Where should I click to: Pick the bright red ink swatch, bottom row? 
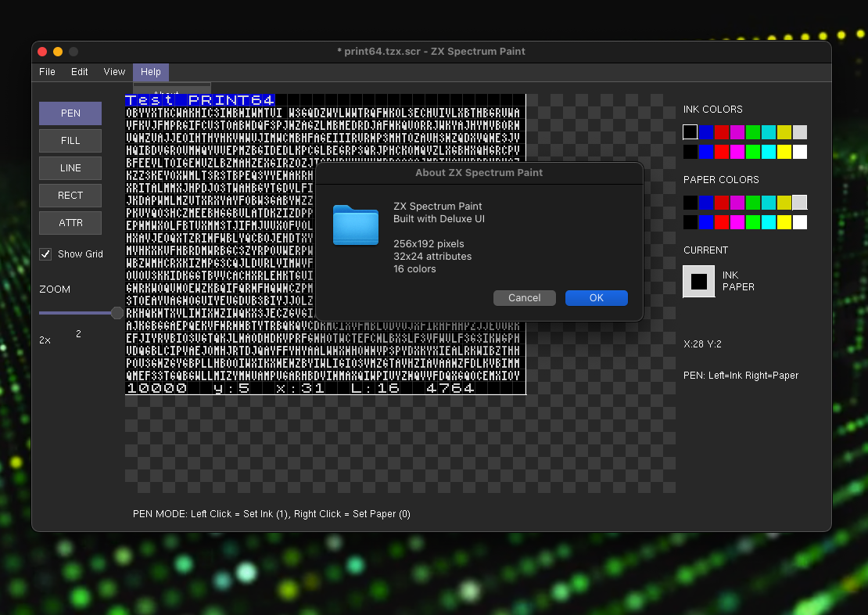coord(721,152)
